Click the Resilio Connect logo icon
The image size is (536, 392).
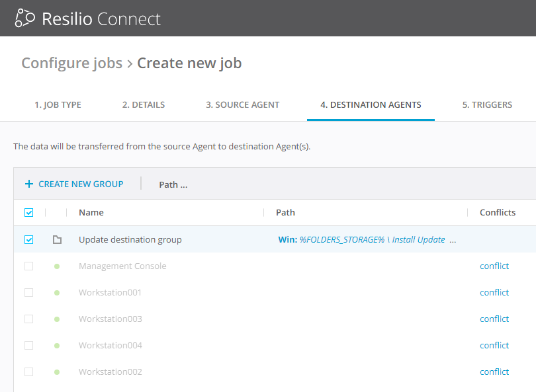tap(27, 18)
